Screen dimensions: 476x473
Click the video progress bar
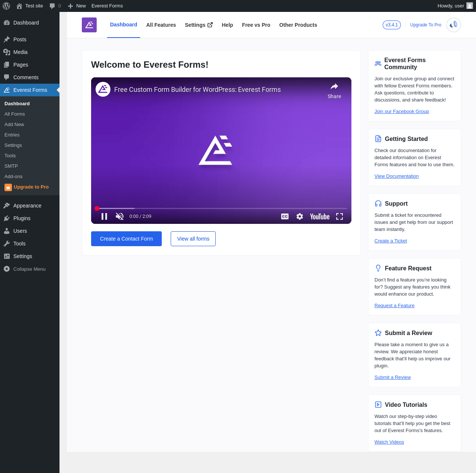[222, 208]
